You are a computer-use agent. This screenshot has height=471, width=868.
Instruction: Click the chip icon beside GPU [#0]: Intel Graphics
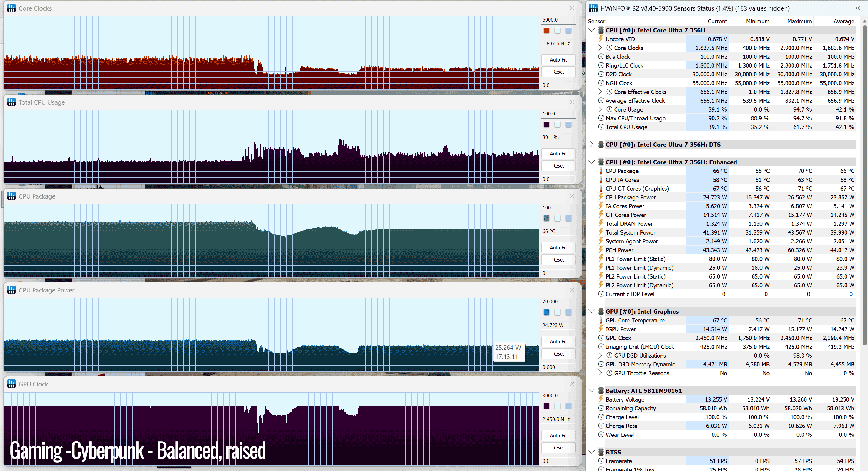pos(601,311)
